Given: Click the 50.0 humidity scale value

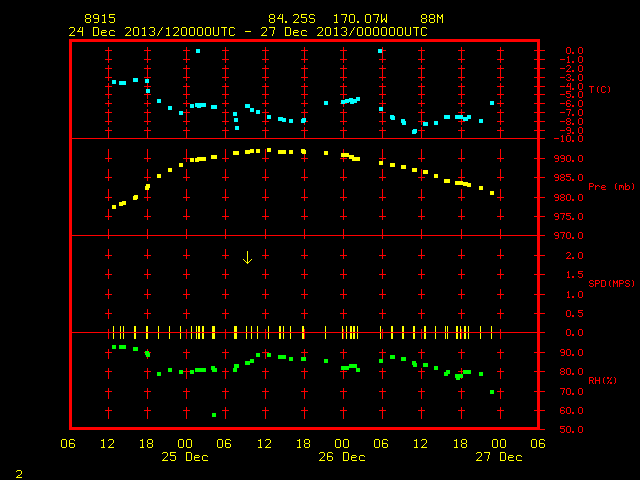Looking at the screenshot, I should pyautogui.click(x=571, y=429).
